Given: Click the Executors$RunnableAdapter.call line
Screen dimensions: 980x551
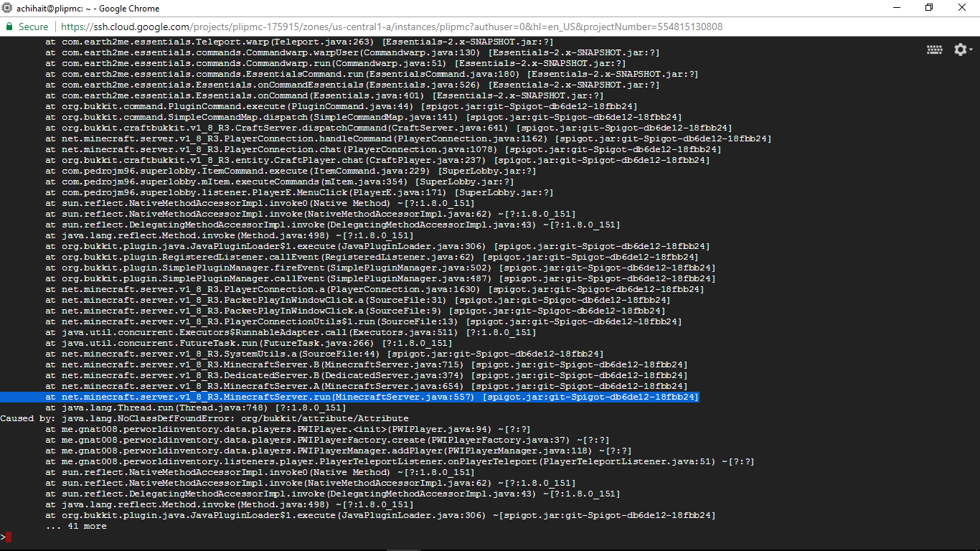Looking at the screenshot, I should [x=291, y=332].
